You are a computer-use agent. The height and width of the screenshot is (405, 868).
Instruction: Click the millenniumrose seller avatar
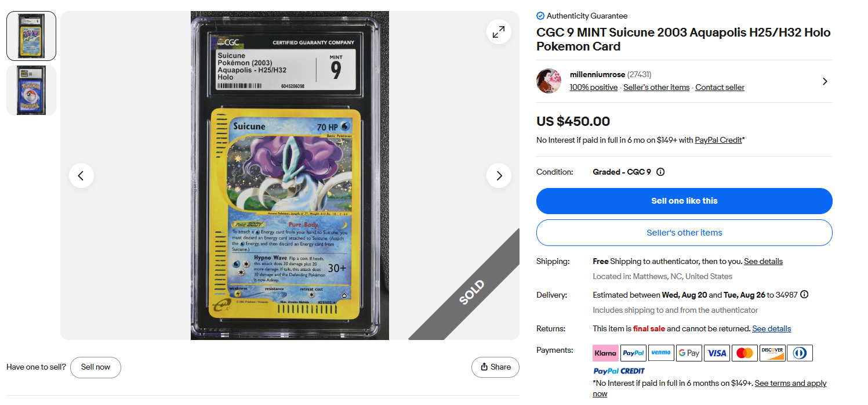549,81
